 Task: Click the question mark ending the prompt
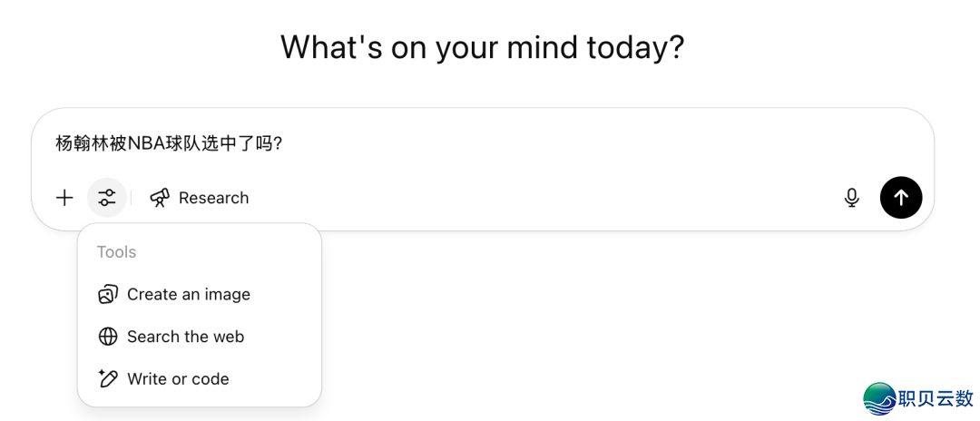pyautogui.click(x=279, y=143)
